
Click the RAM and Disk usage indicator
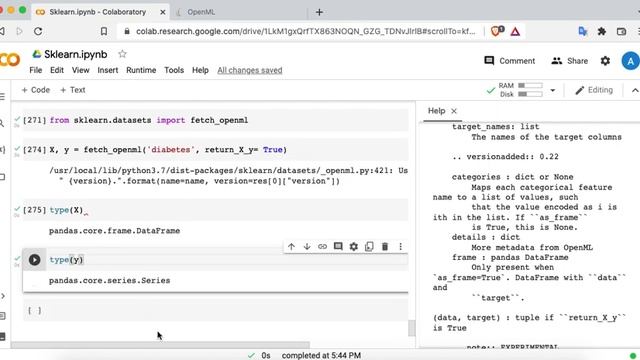521,90
